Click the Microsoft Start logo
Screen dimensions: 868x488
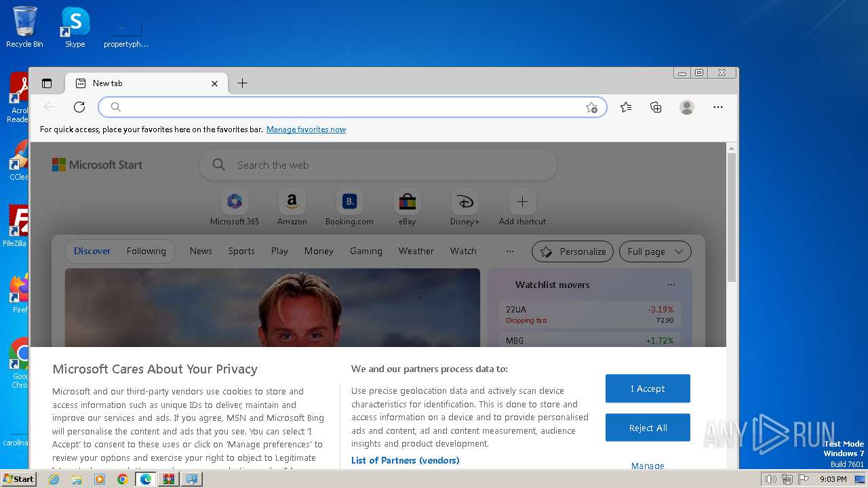(x=97, y=165)
